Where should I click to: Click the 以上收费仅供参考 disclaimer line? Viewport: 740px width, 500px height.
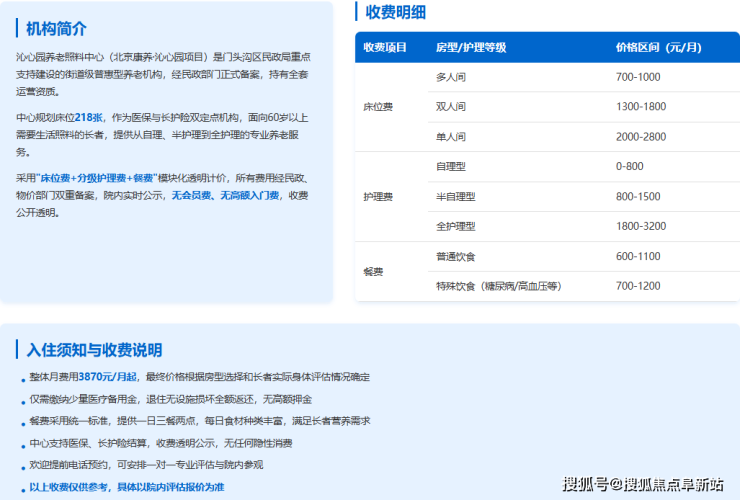126,487
